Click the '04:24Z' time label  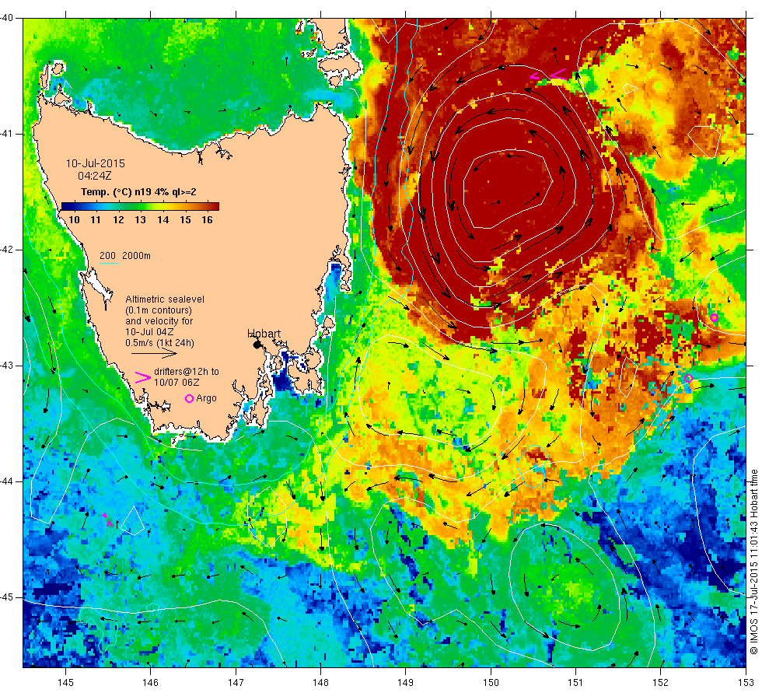coord(94,176)
